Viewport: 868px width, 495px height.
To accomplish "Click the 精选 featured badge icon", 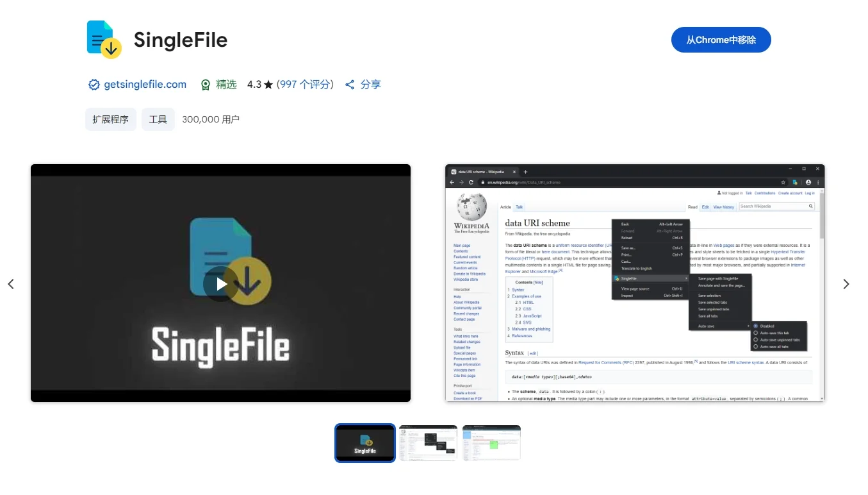I will [206, 84].
